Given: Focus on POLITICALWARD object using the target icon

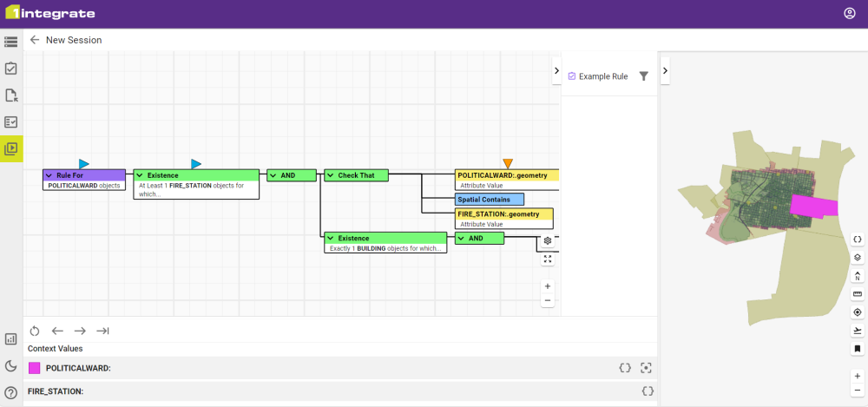Looking at the screenshot, I should point(645,368).
